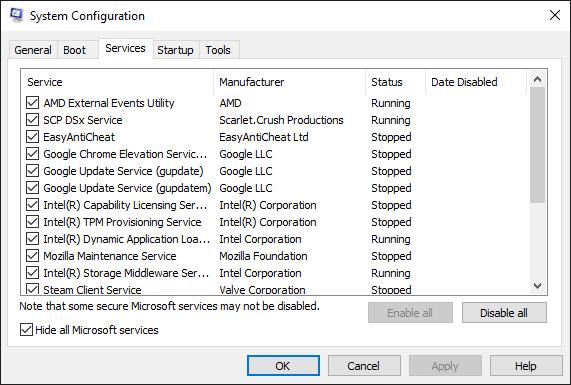Disable the EasyAntiCheat service checkbox

pos(32,137)
